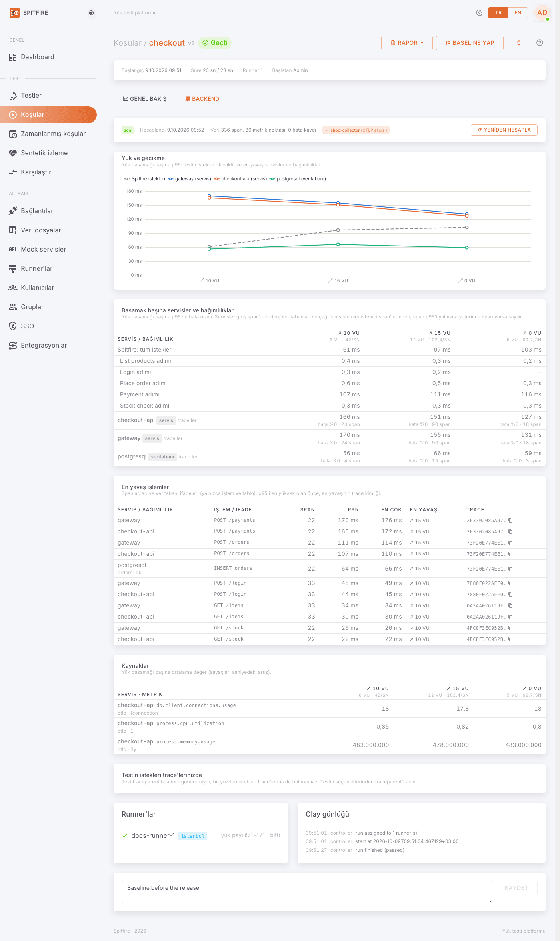Open the AD user avatar
The width and height of the screenshot is (560, 941).
(542, 13)
